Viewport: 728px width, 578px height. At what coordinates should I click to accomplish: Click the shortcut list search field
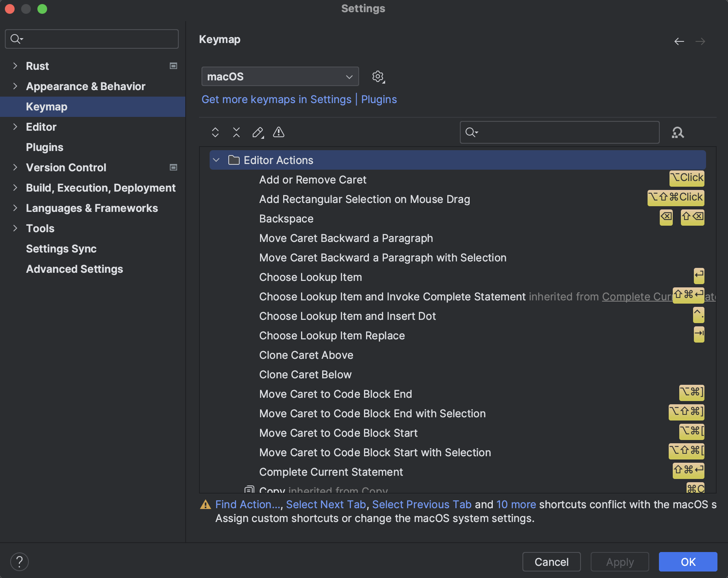coord(559,132)
